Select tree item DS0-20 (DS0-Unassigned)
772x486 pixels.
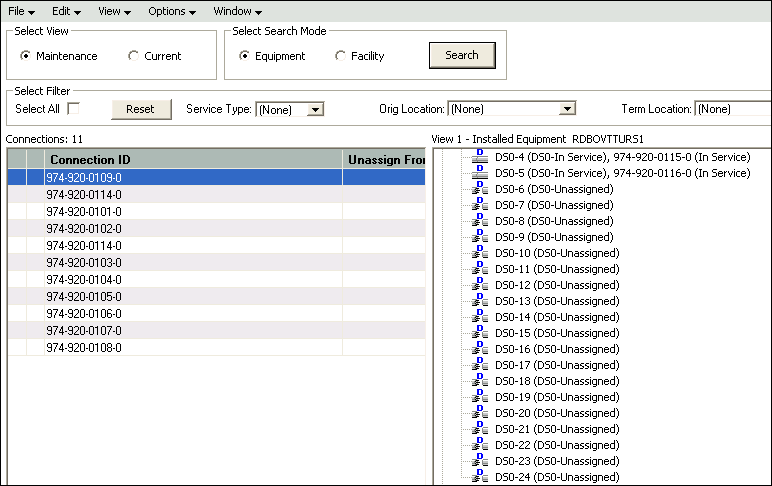(x=557, y=413)
